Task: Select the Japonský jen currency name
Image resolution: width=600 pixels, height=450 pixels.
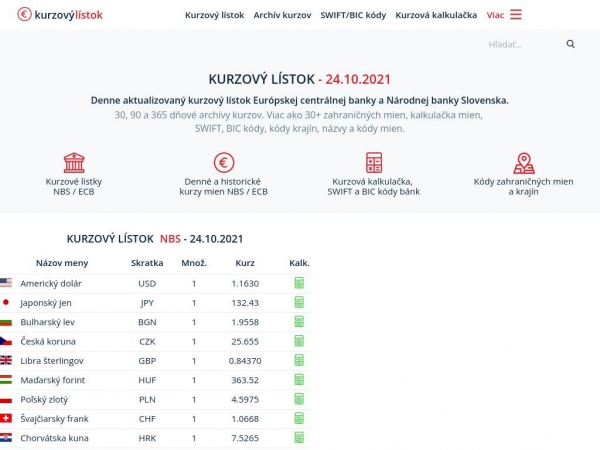Action: (46, 303)
